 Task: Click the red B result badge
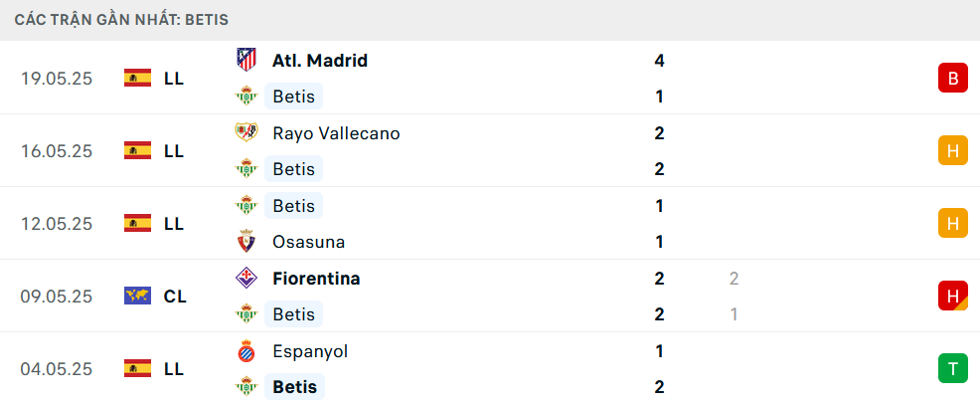pos(952,78)
